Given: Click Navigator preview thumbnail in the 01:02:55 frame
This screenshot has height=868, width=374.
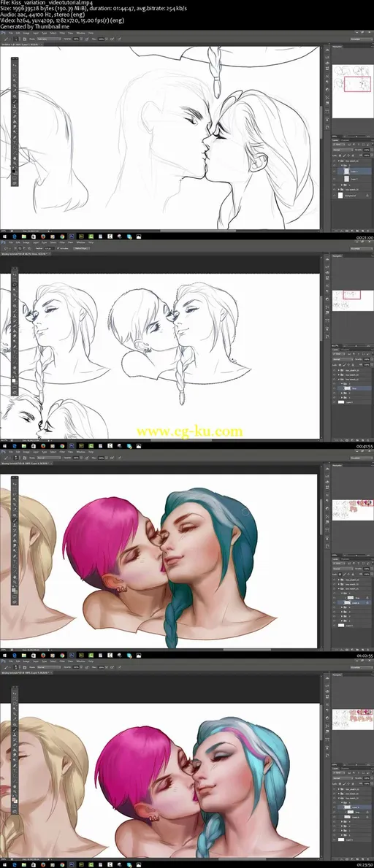Looking at the screenshot, I should [x=352, y=510].
